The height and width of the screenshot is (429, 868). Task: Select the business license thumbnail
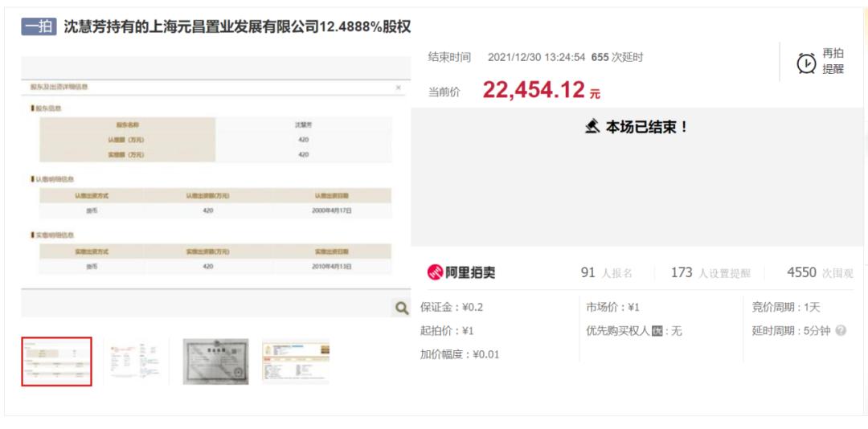click(x=216, y=362)
